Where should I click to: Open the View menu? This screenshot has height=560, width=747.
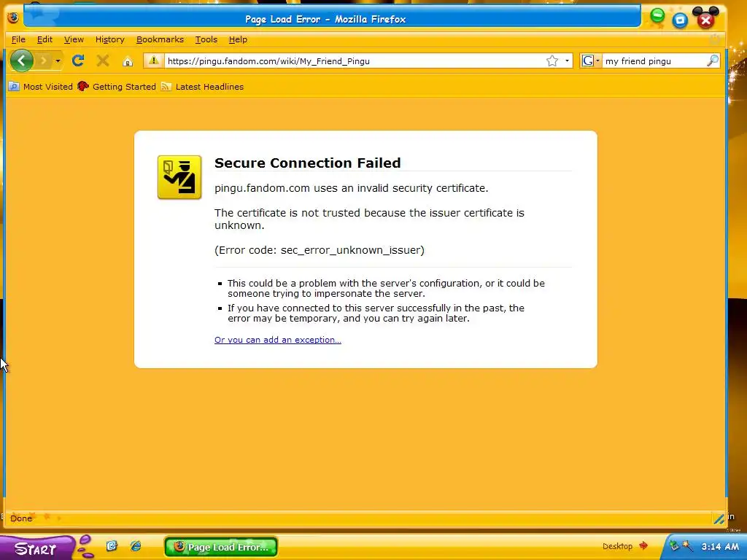coord(74,39)
